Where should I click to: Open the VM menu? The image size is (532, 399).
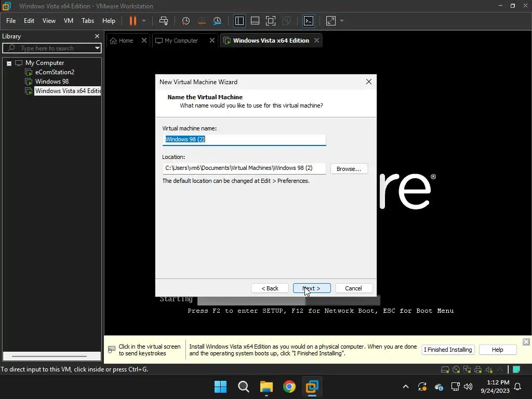pos(69,21)
